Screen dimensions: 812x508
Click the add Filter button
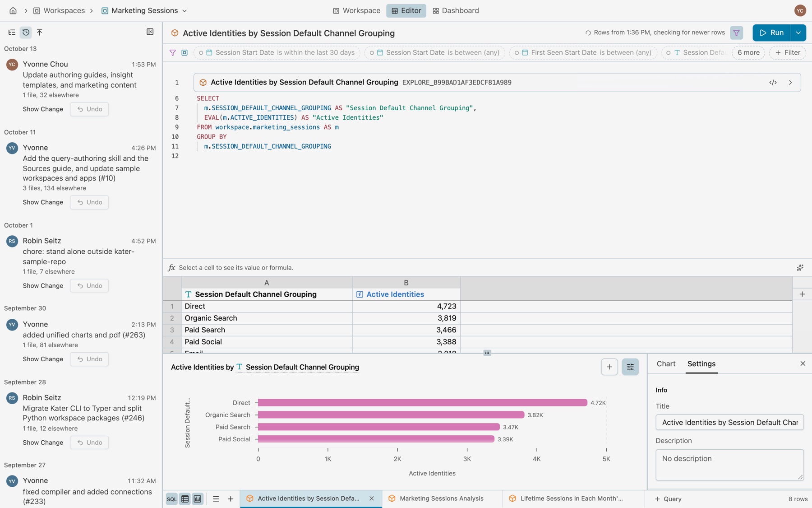pyautogui.click(x=788, y=52)
